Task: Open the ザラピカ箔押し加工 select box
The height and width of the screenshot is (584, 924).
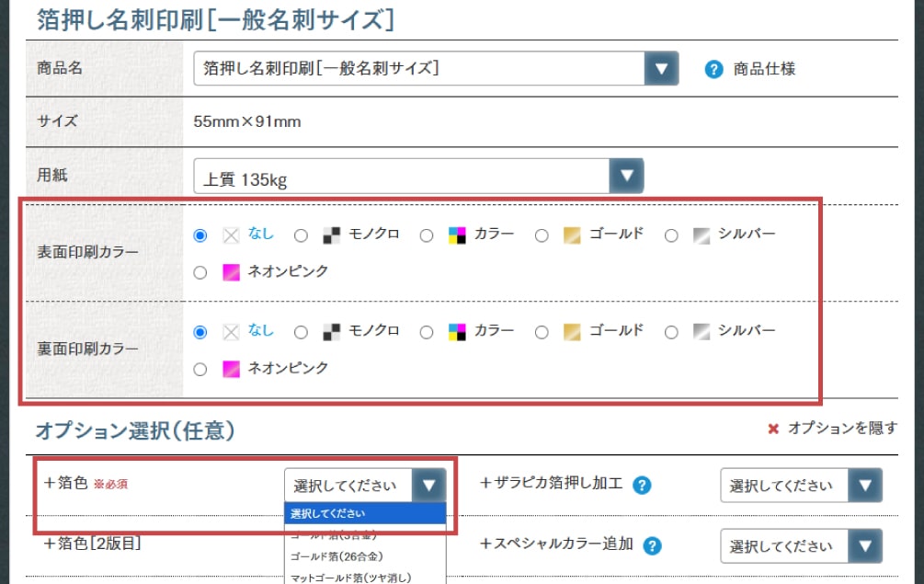Action: 800,486
